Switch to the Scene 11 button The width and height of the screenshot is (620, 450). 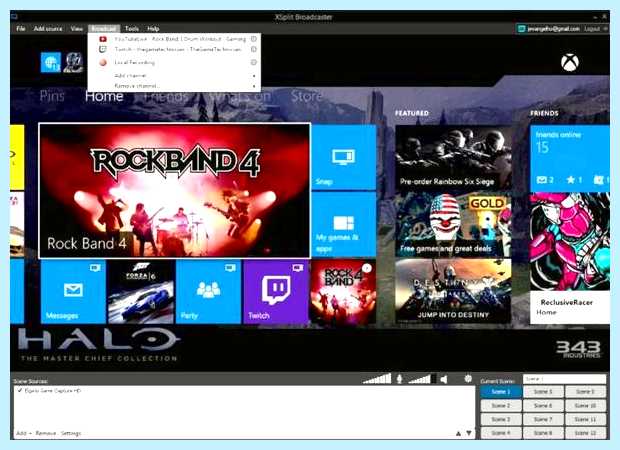(x=585, y=419)
